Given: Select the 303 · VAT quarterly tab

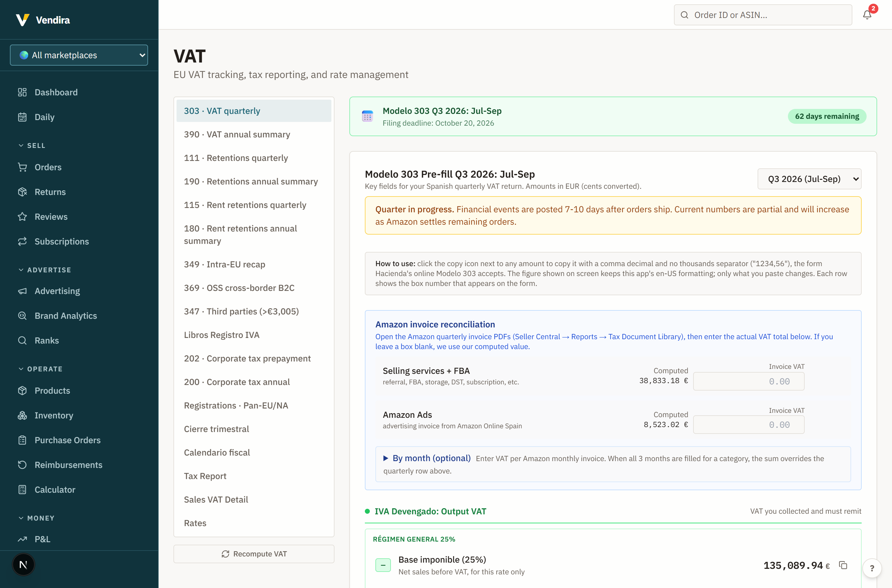Looking at the screenshot, I should tap(254, 111).
